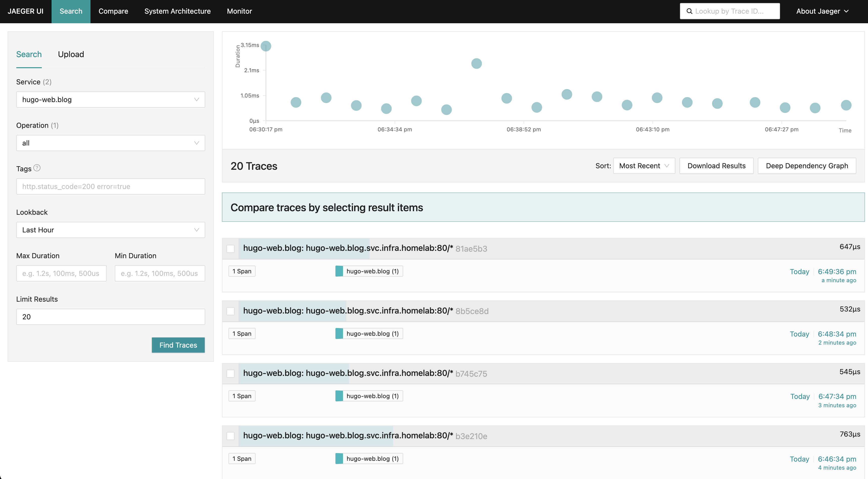Click the 3.15ms trace dot in scatter plot
Screen dimensions: 868x479
(266, 46)
